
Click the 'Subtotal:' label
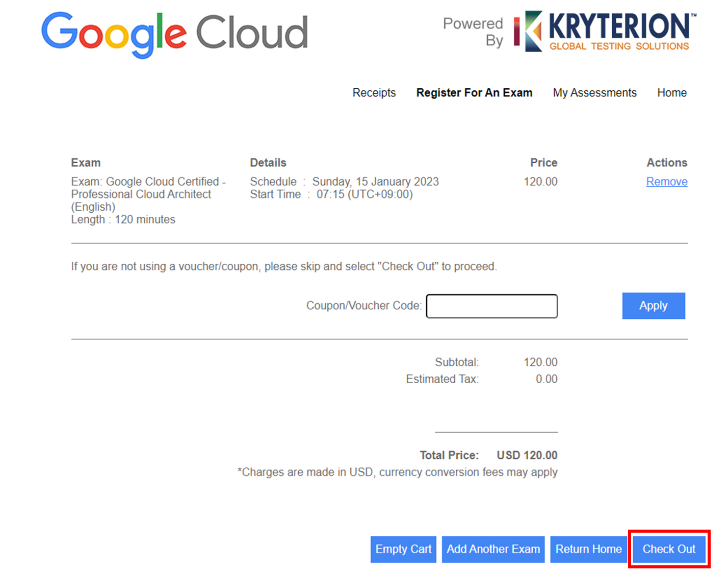pyautogui.click(x=457, y=362)
